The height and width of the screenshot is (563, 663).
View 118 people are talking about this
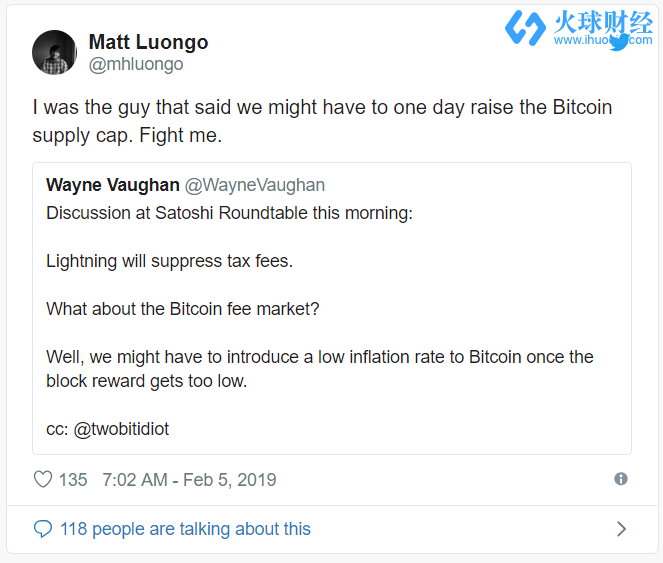pos(185,529)
